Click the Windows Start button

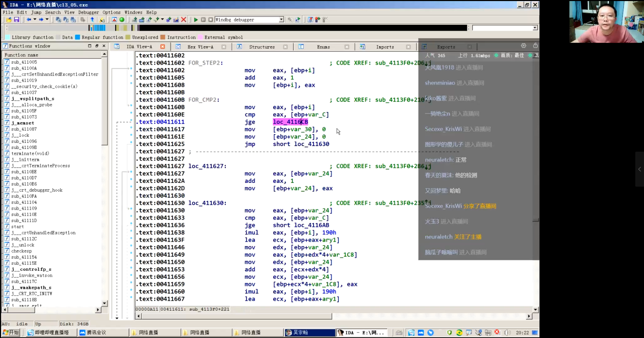[11, 333]
